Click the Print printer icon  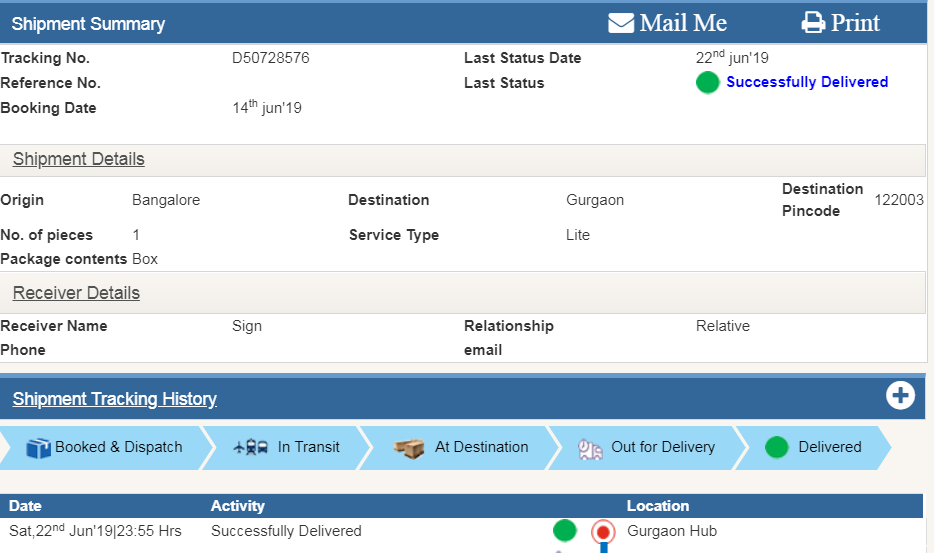(x=814, y=23)
